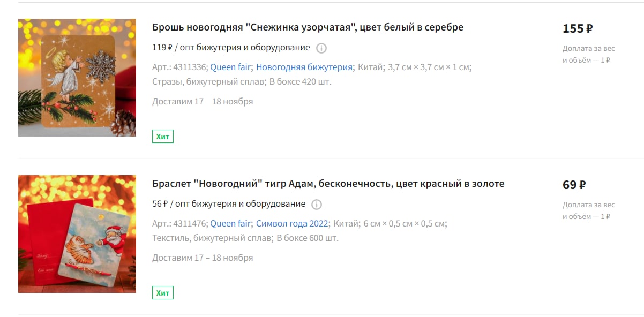The image size is (644, 317).
Task: Click dimensions "3,7 см × 3,7 см × 1 см"
Action: coord(429,67)
